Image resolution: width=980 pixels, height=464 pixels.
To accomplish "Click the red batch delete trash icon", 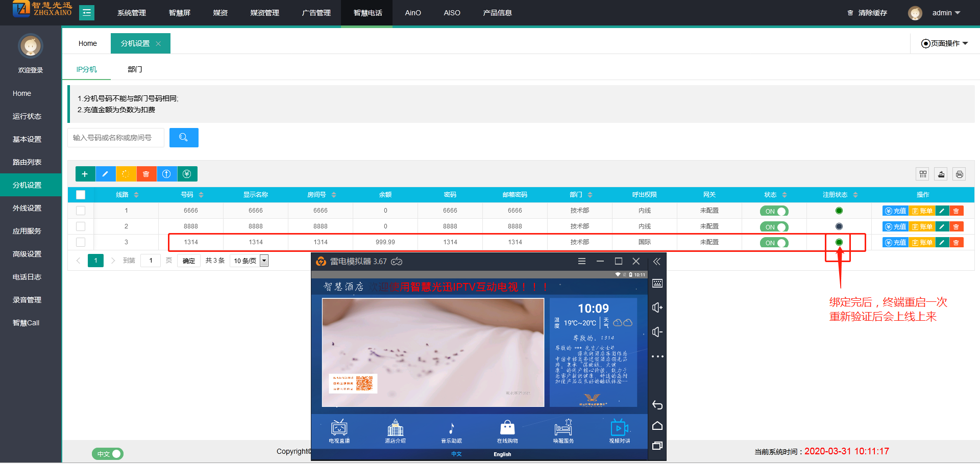I will [x=146, y=174].
